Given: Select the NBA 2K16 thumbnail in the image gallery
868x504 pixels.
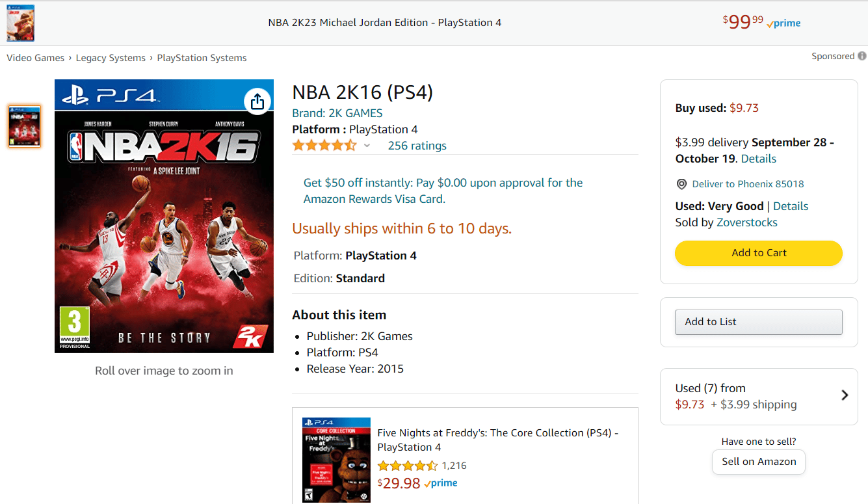Looking at the screenshot, I should click(x=24, y=126).
